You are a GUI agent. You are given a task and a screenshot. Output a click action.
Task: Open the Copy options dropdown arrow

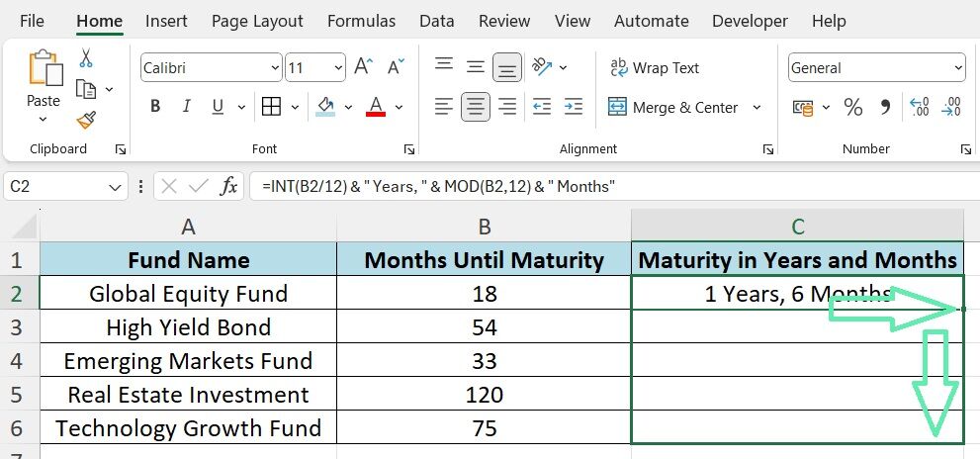110,89
